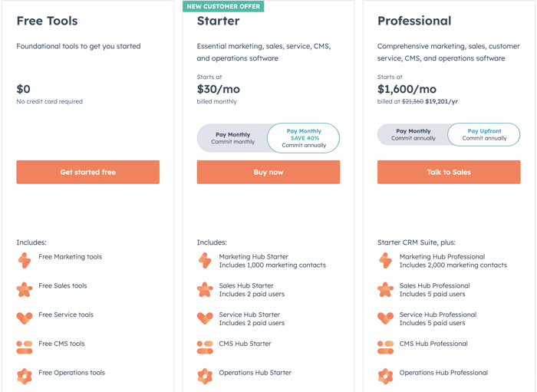Screen dimensions: 537x392
Task: Click the New Customer Offer badge
Action: click(x=223, y=6)
